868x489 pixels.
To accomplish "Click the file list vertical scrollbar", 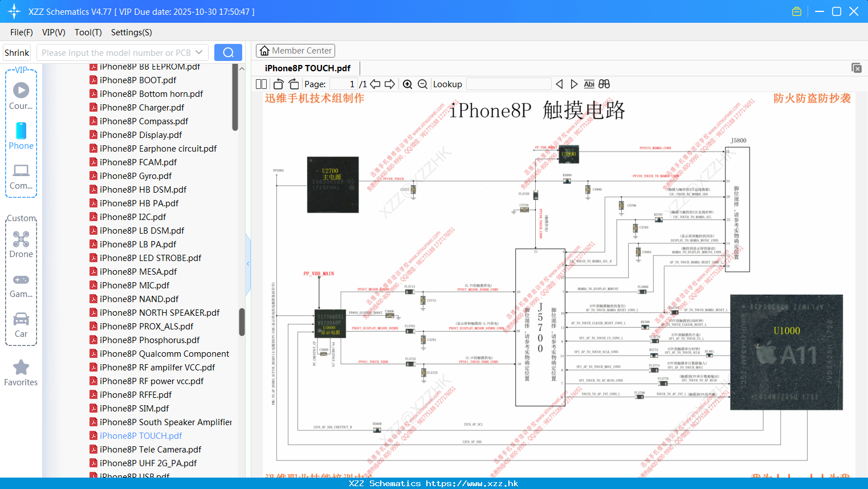I will point(242,322).
